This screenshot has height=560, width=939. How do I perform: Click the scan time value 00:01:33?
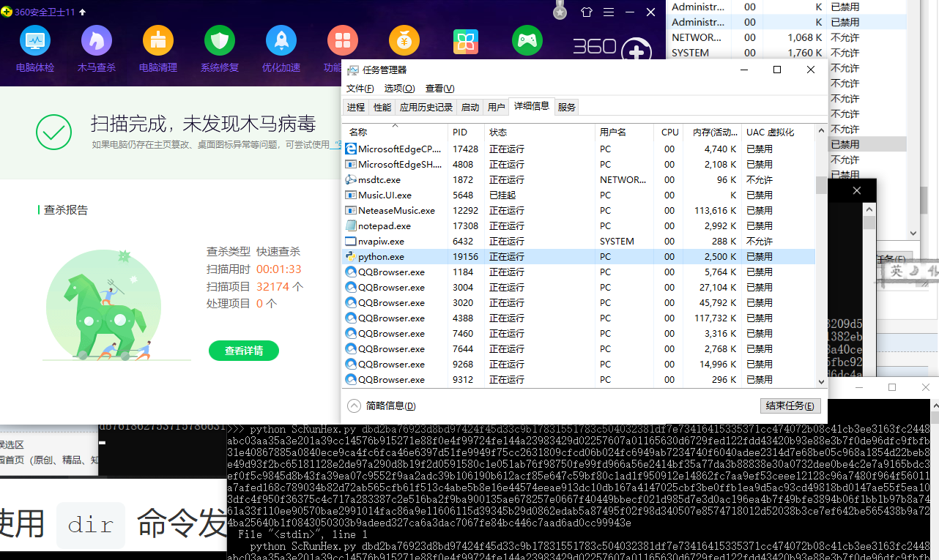278,269
